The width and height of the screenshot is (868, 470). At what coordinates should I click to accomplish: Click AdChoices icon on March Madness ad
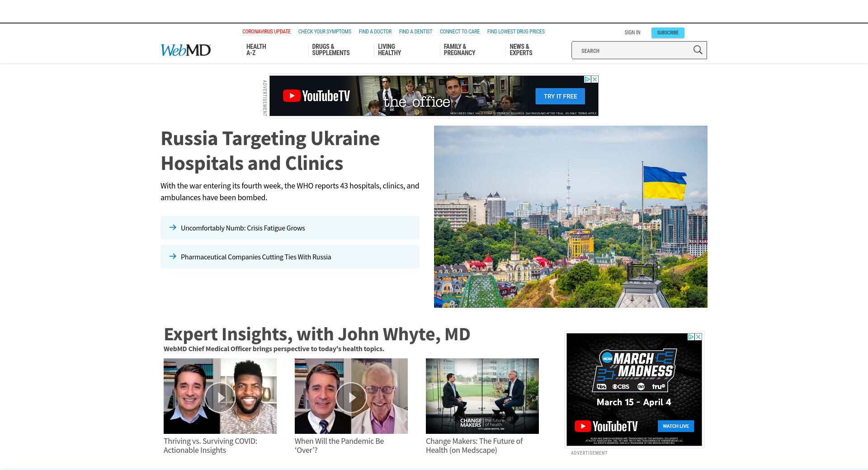pos(691,337)
